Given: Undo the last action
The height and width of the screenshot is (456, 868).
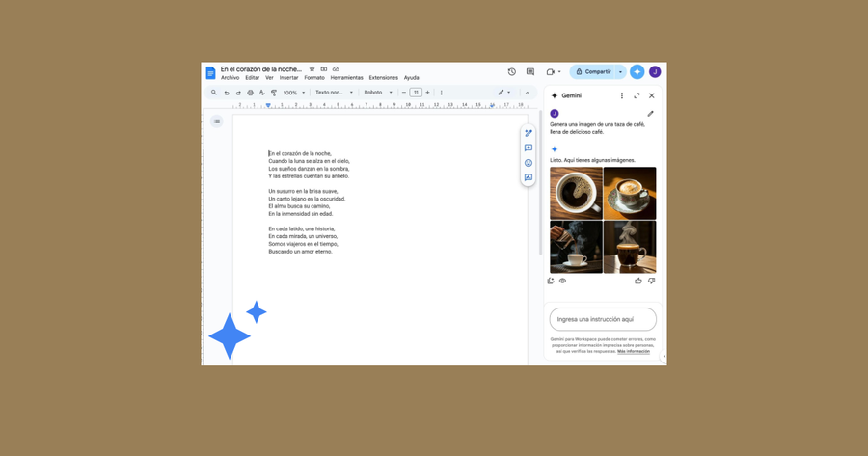Looking at the screenshot, I should (227, 93).
